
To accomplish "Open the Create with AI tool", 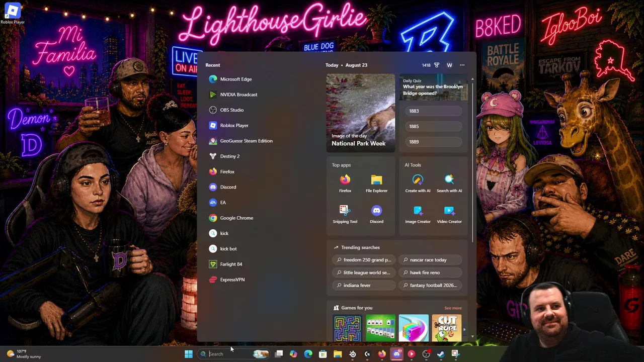I will click(418, 184).
